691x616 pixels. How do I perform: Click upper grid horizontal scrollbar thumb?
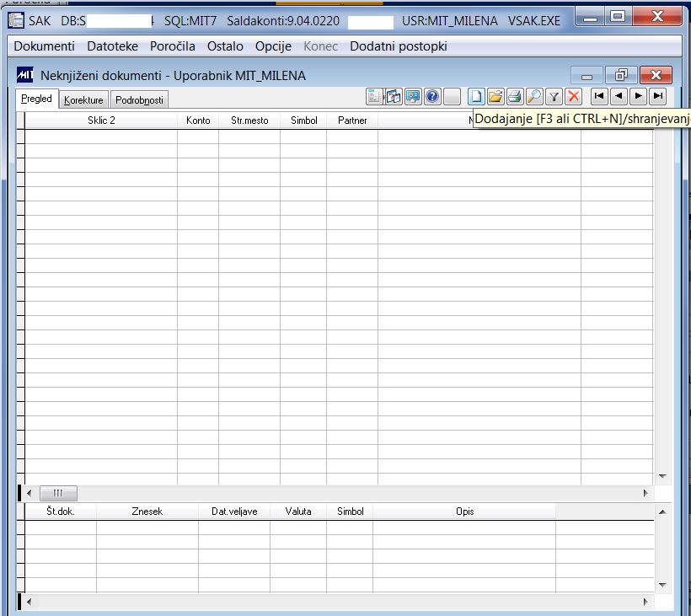point(58,493)
